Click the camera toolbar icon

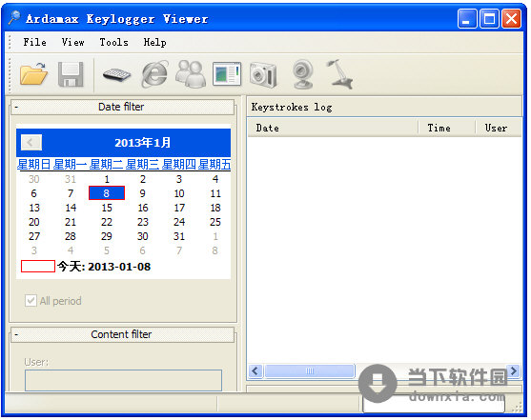(263, 75)
